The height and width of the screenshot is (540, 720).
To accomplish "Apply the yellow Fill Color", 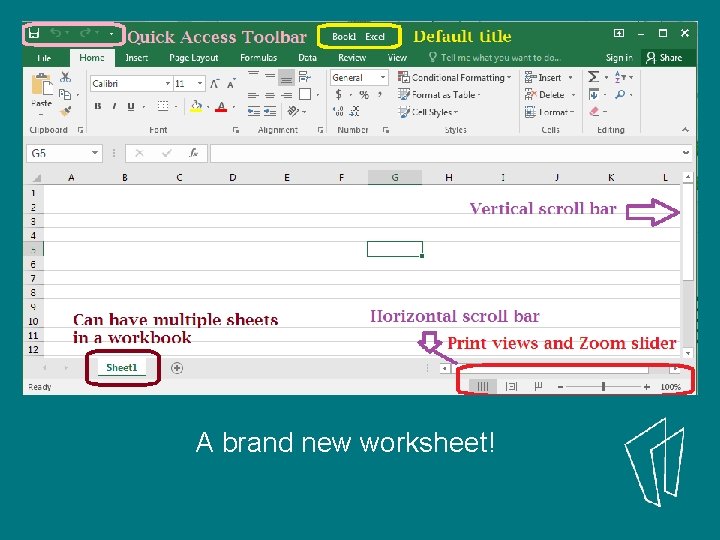I will [196, 107].
